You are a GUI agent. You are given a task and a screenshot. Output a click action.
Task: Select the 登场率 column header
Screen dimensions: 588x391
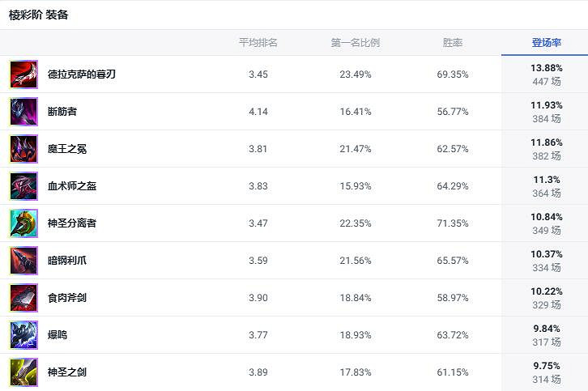click(546, 43)
